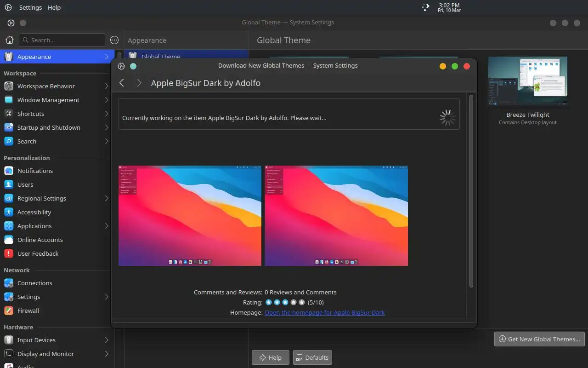Expand the Input Devices arrow
This screenshot has width=588, height=368.
pos(107,340)
